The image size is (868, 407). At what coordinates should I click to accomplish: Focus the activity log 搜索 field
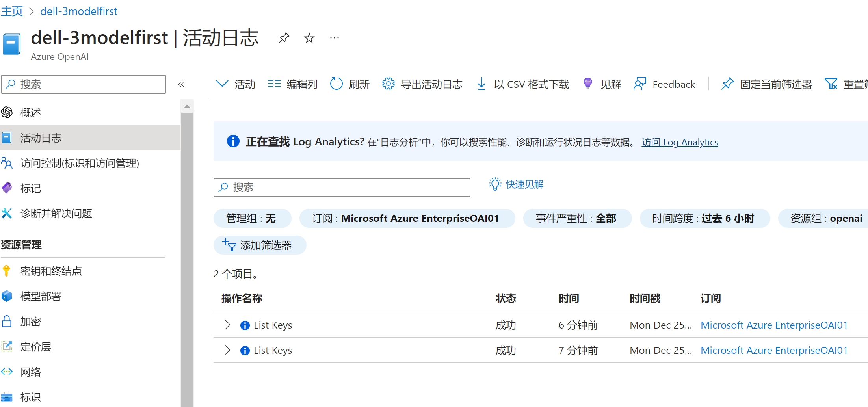(342, 187)
